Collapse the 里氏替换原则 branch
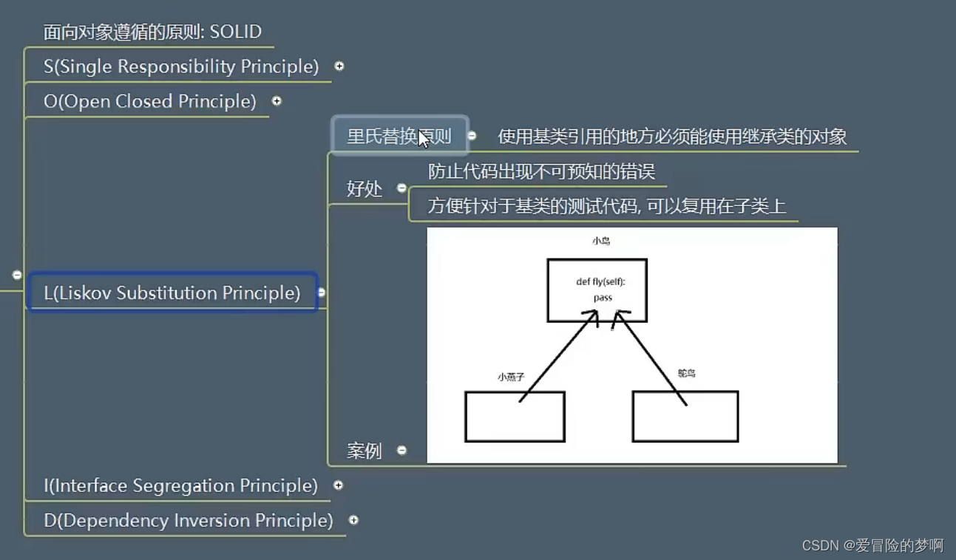The width and height of the screenshot is (956, 560). [x=472, y=136]
